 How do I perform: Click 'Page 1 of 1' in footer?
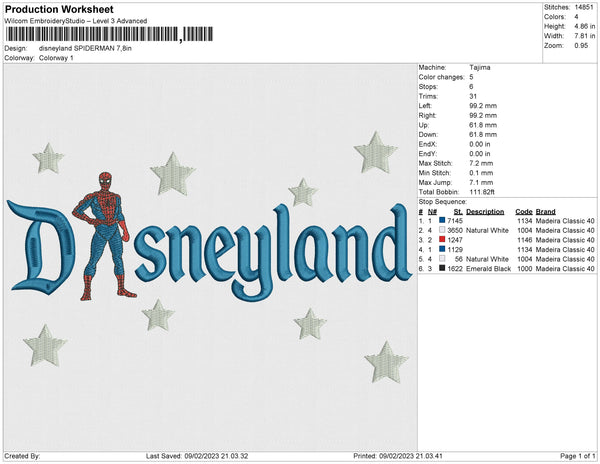click(x=578, y=456)
